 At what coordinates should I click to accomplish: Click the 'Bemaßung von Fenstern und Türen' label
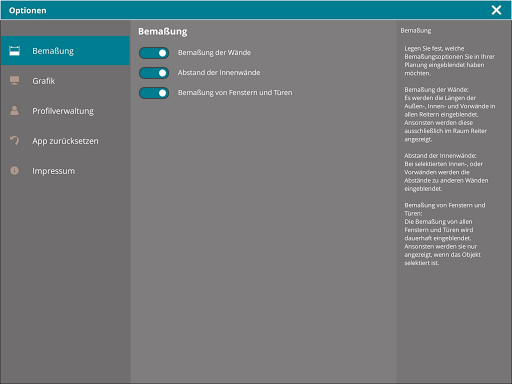235,93
